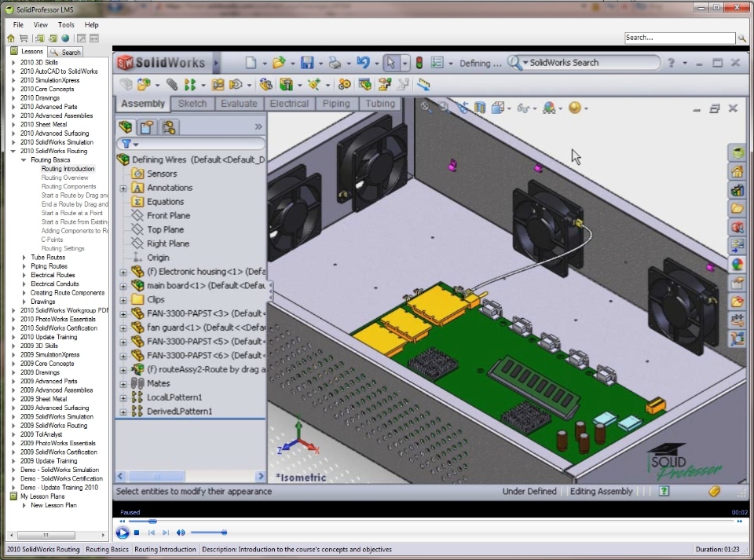Click the tree filter funnel icon
Image resolution: width=754 pixels, height=560 pixels.
[126, 144]
